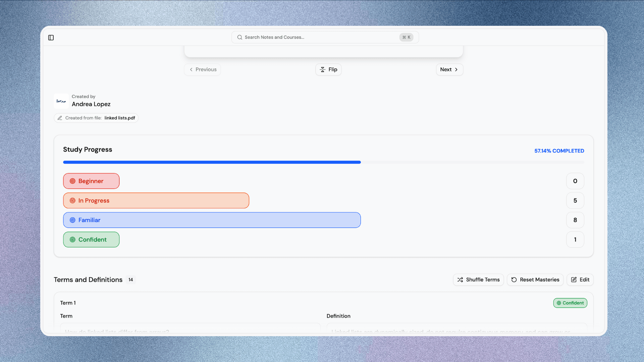Click the Familiar count of 8
The height and width of the screenshot is (362, 644).
pyautogui.click(x=575, y=220)
